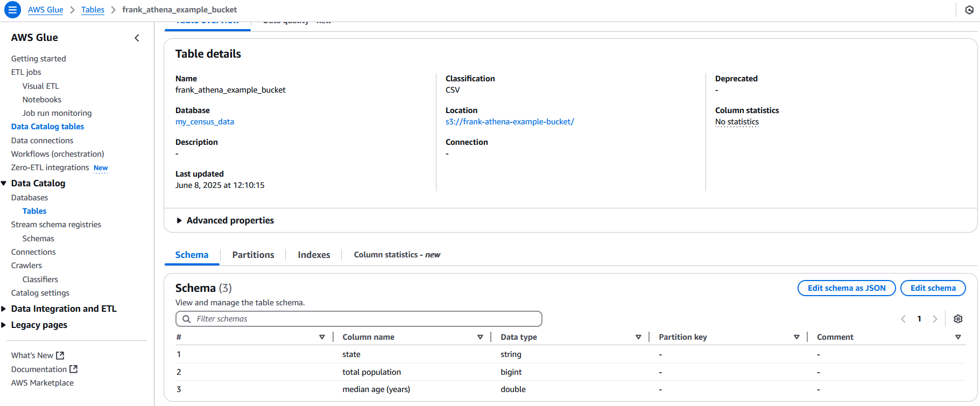Open Visual ETL in sidebar

[x=40, y=86]
